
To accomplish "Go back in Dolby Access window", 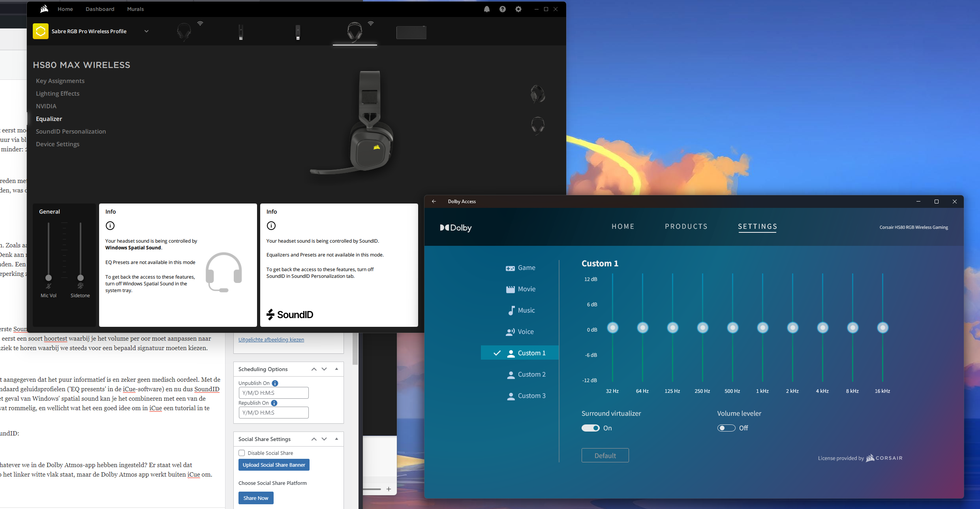I will [434, 201].
